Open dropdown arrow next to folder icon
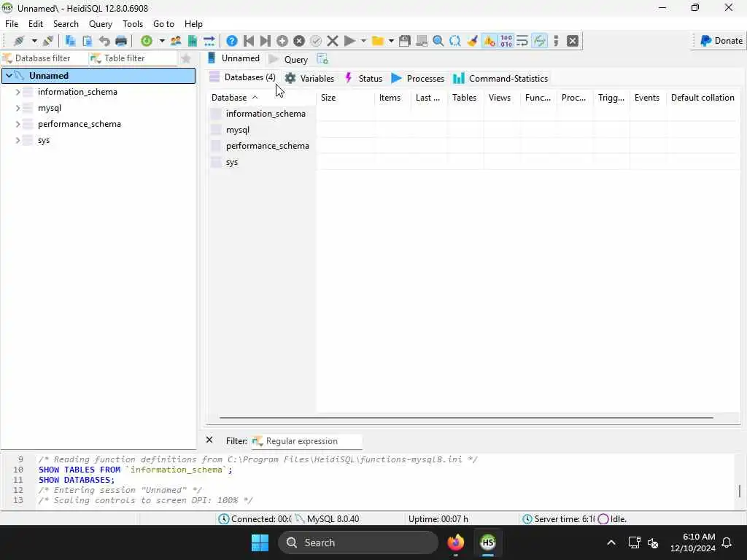747x560 pixels. (x=391, y=41)
